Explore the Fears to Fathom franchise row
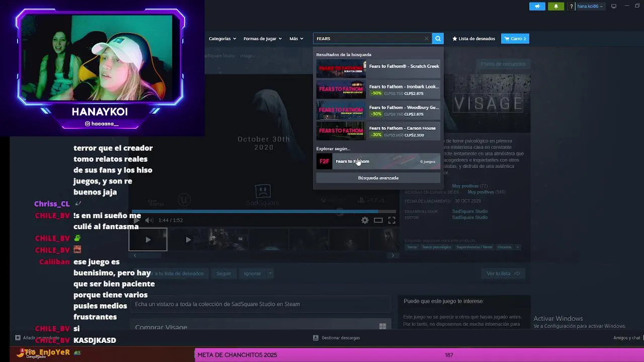The image size is (644, 362). pos(378,161)
